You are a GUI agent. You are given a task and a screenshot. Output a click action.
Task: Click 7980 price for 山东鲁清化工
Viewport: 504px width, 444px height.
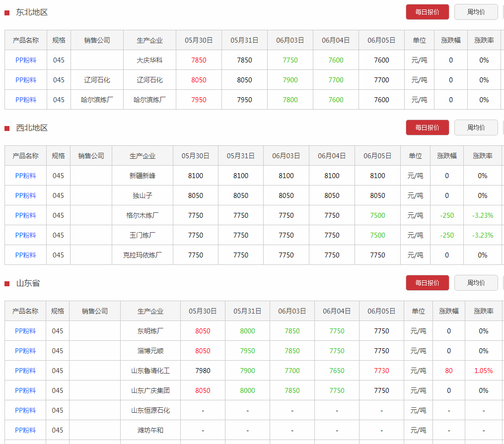[x=203, y=371]
